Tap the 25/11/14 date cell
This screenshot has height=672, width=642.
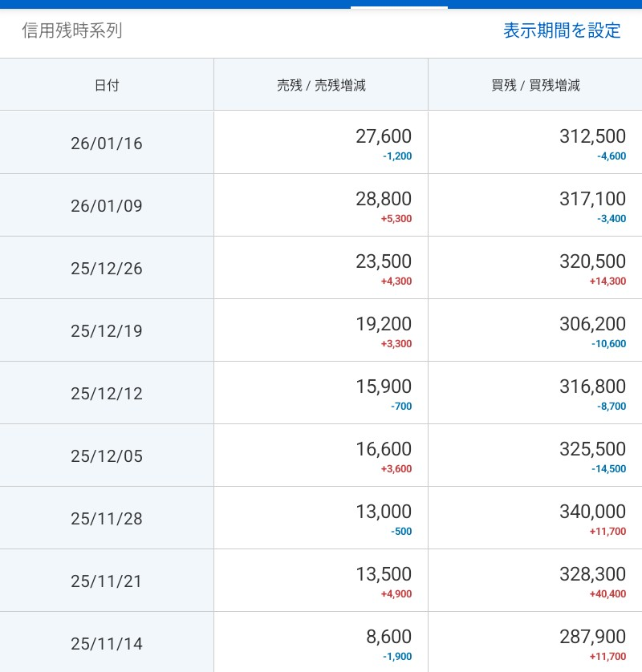pos(107,644)
